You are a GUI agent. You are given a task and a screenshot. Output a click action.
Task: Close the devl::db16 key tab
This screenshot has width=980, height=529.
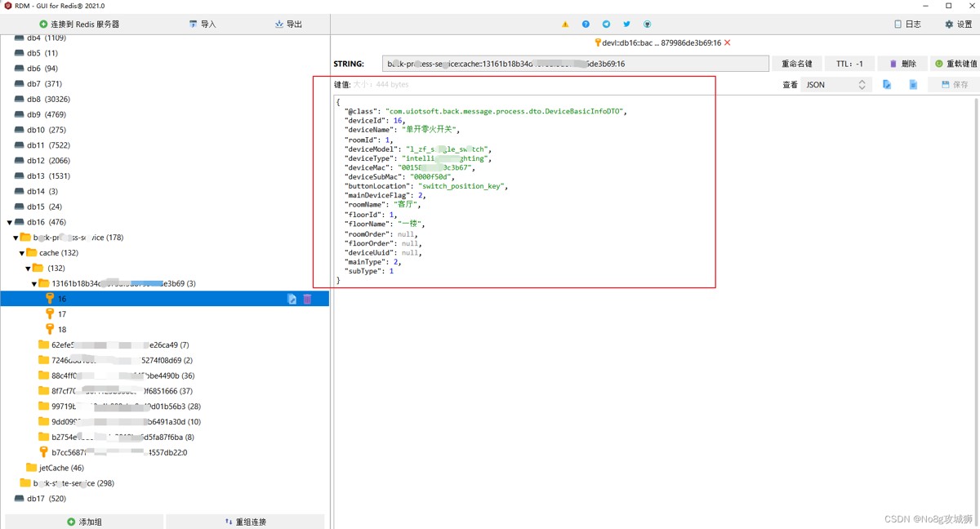coord(728,43)
